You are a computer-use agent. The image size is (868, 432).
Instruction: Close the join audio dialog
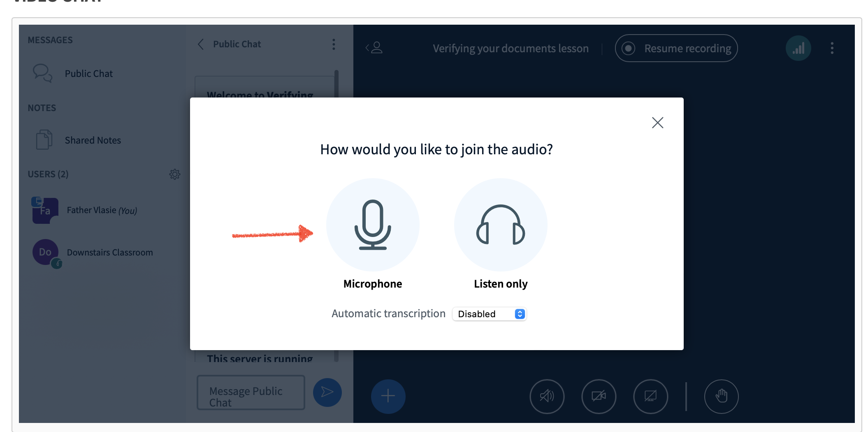point(657,123)
